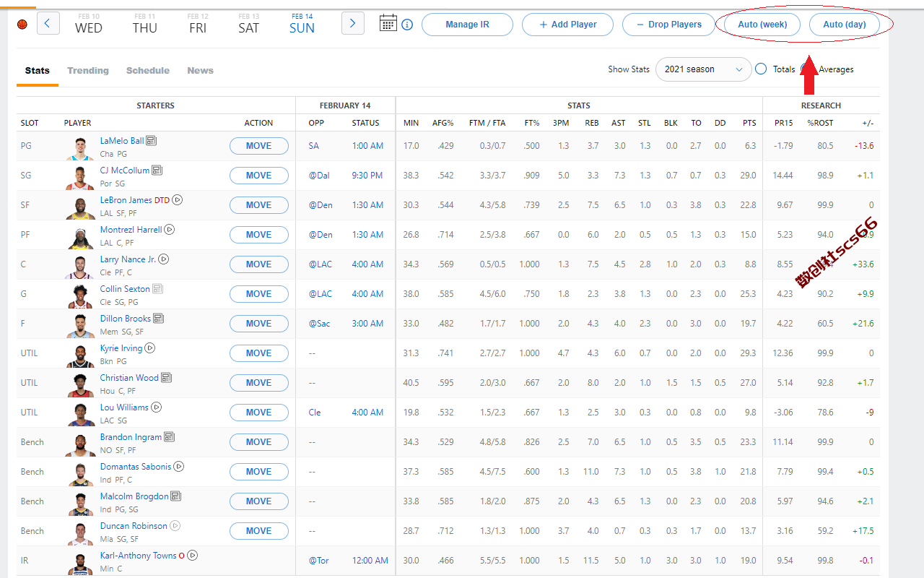Click the info icon beside the calendar
This screenshot has height=578, width=924.
pos(407,25)
